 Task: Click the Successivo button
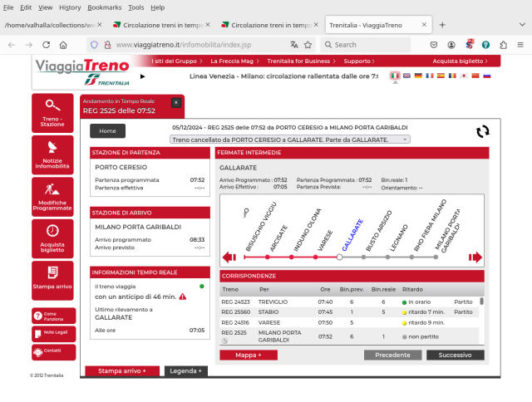(x=455, y=355)
